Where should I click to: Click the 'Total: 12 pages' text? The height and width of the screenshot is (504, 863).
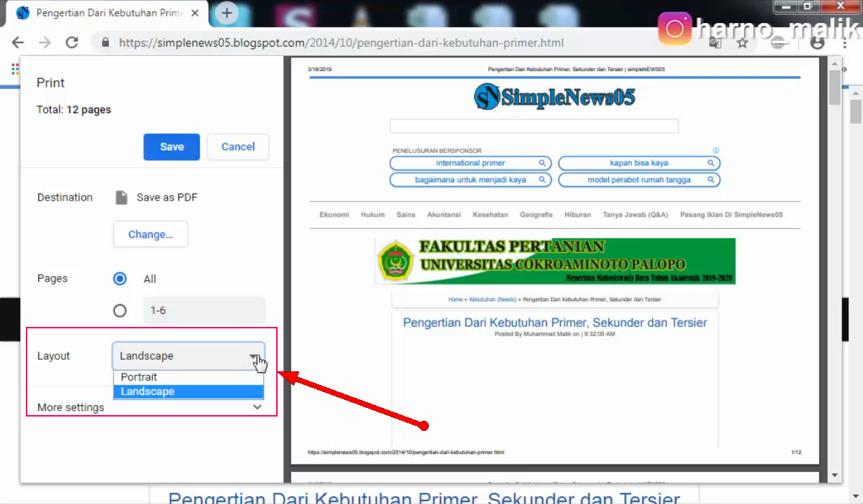(74, 110)
